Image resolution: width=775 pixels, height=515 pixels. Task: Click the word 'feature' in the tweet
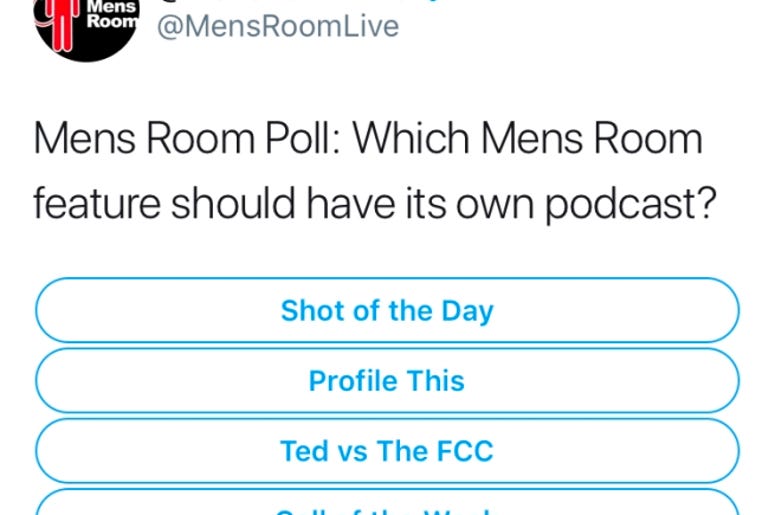[97, 204]
